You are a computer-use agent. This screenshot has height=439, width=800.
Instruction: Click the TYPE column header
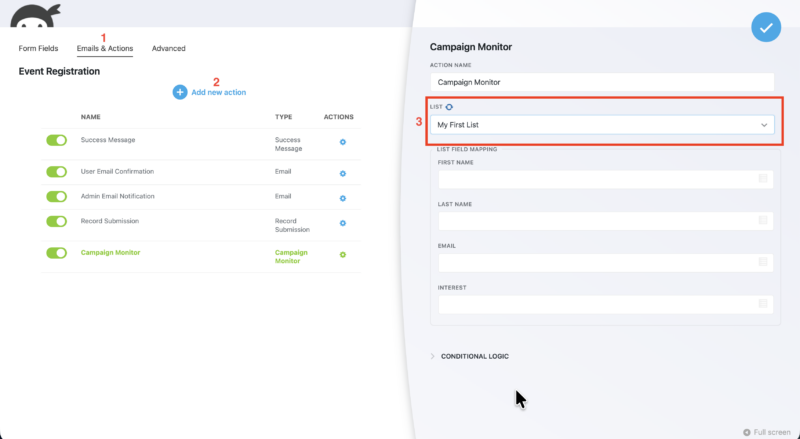point(284,117)
